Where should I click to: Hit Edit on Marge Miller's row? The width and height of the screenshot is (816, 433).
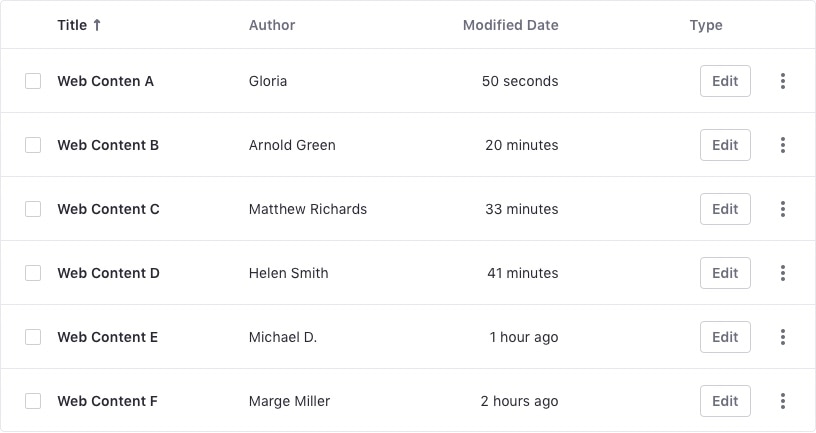(x=725, y=401)
